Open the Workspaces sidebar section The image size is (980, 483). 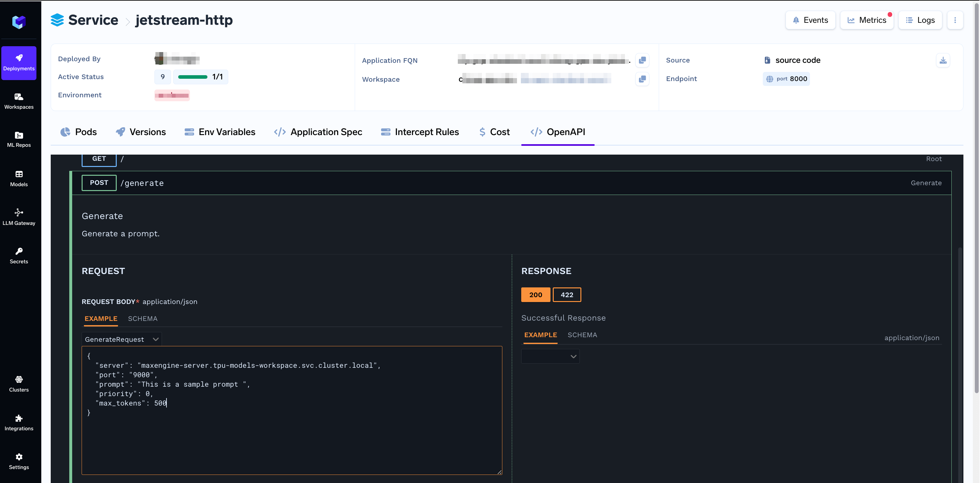[19, 101]
